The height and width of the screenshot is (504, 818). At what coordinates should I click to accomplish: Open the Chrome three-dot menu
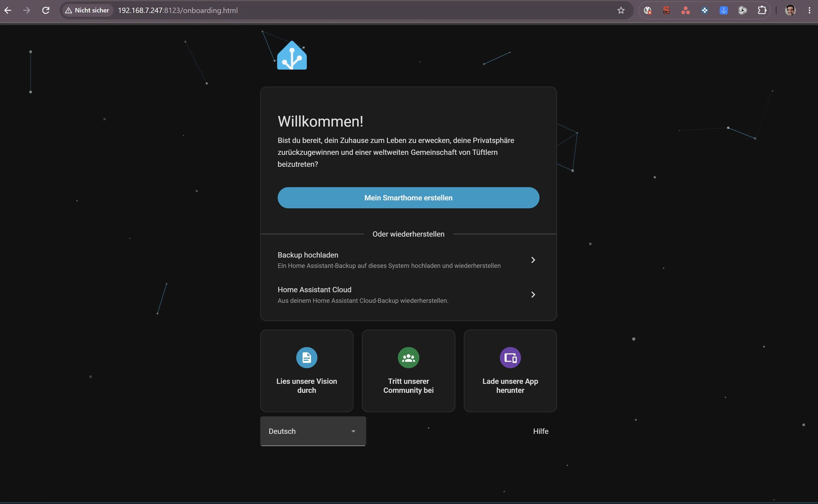pos(809,10)
